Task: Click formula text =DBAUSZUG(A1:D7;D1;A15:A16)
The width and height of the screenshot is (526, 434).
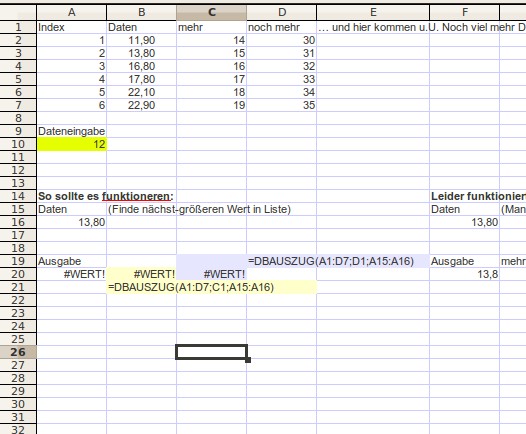Action: point(331,261)
